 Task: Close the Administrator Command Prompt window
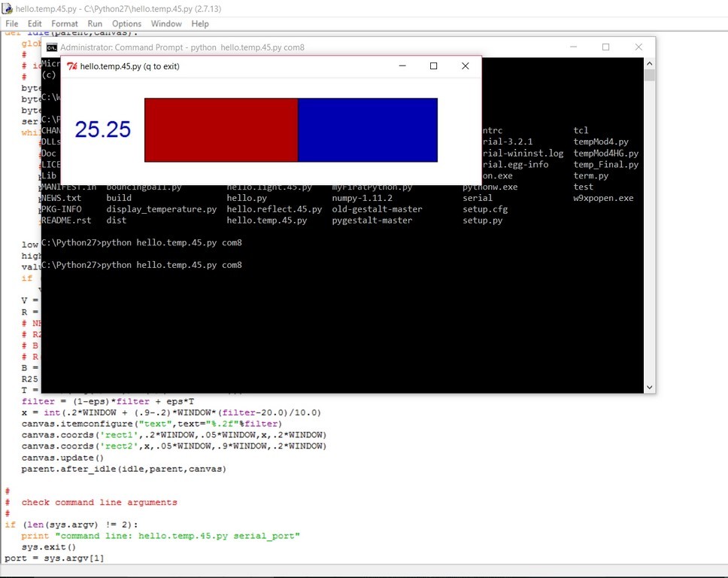click(x=639, y=47)
